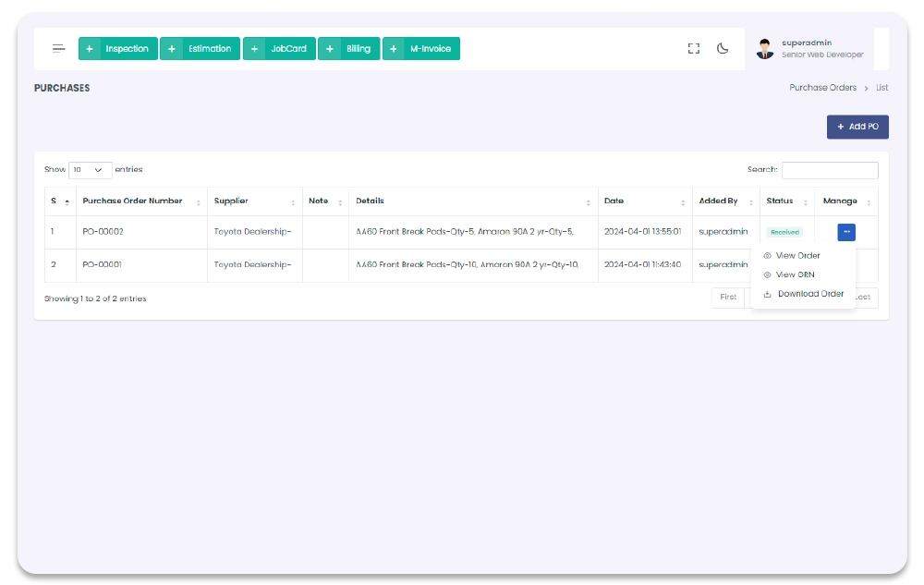
Task: Go to First pagination page
Action: point(728,298)
